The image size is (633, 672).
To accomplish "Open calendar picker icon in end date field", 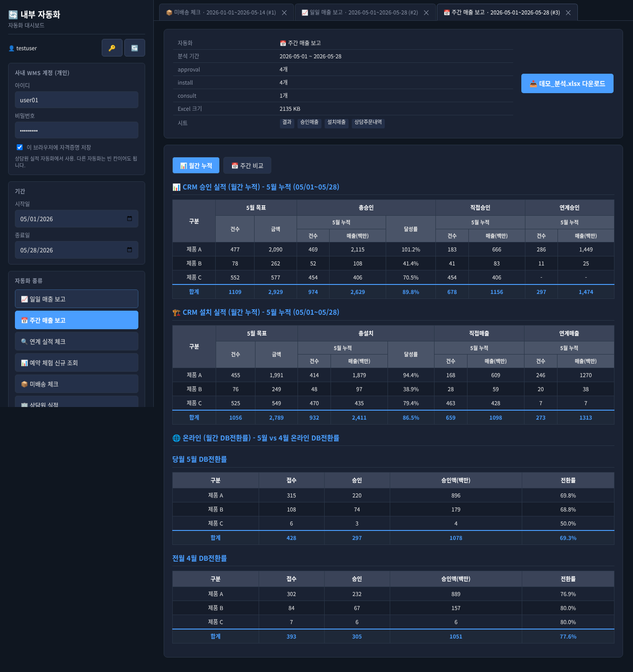I will point(130,250).
